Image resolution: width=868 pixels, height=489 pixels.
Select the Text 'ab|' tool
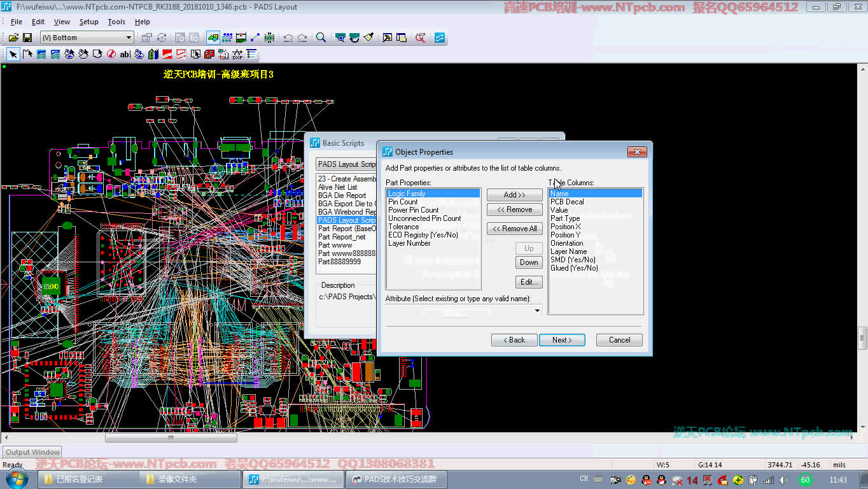point(125,54)
